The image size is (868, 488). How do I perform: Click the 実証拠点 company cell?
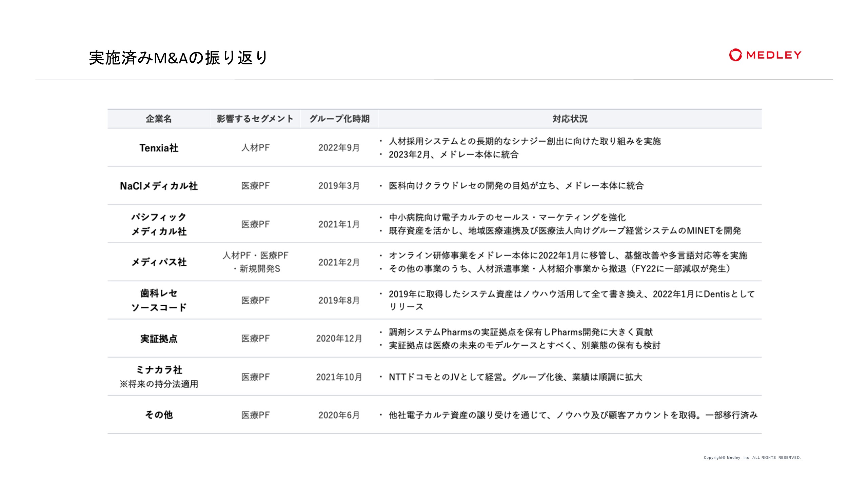click(159, 339)
